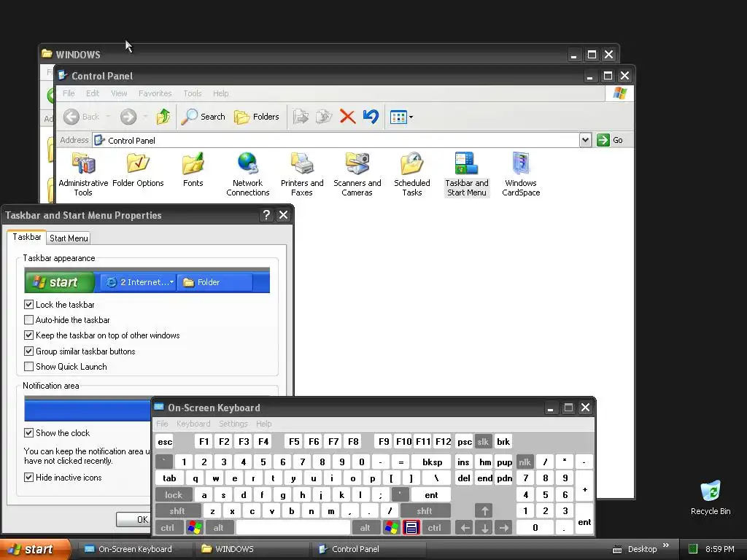
Task: Click the application menu key on keyboard
Action: tap(411, 528)
